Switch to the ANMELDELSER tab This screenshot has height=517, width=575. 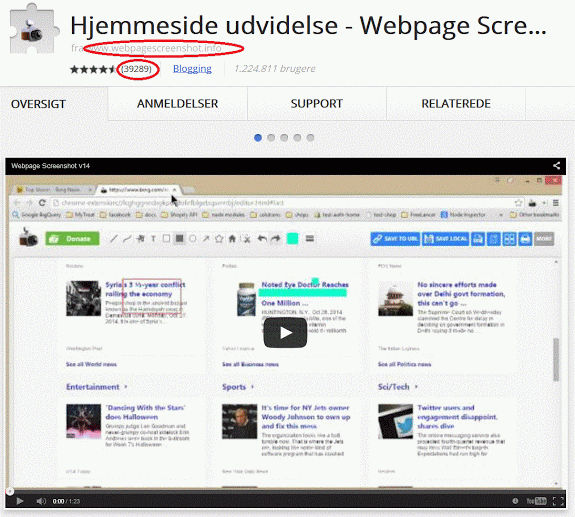click(x=177, y=104)
